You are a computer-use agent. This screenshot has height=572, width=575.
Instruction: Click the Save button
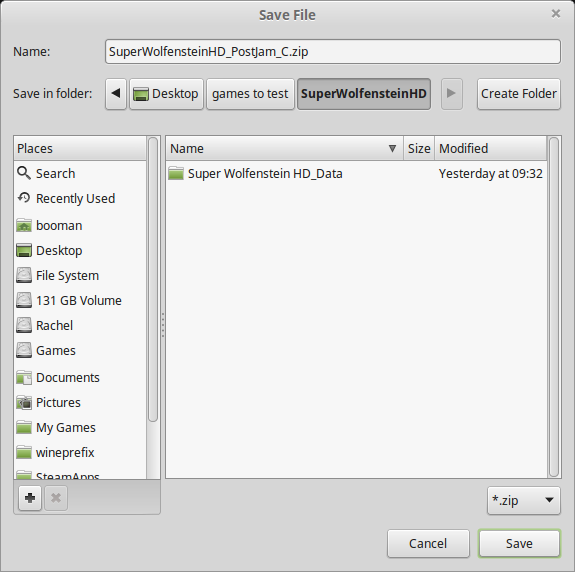point(519,543)
